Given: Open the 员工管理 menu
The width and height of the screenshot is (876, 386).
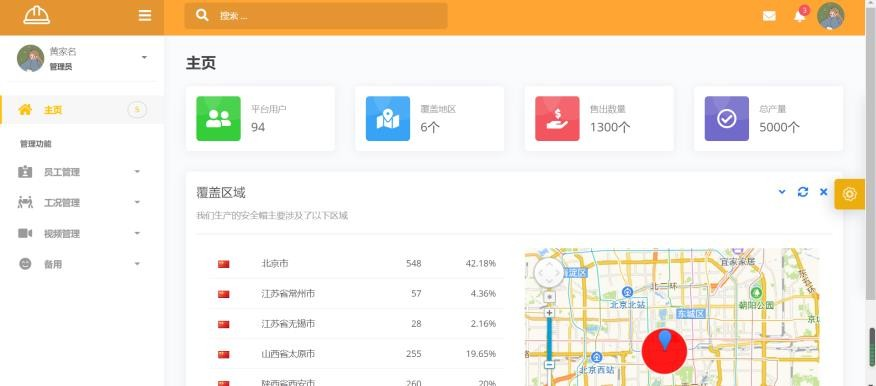Looking at the screenshot, I should [x=82, y=172].
